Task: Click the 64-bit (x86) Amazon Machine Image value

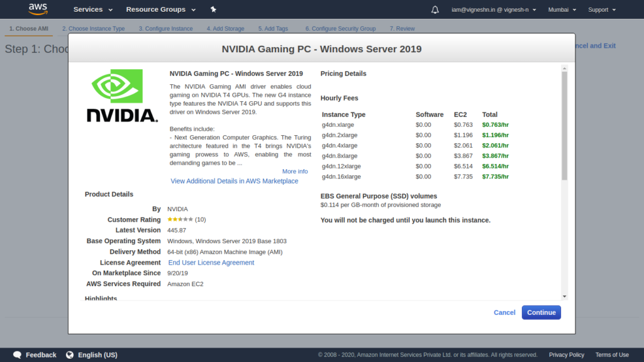Action: (x=225, y=252)
